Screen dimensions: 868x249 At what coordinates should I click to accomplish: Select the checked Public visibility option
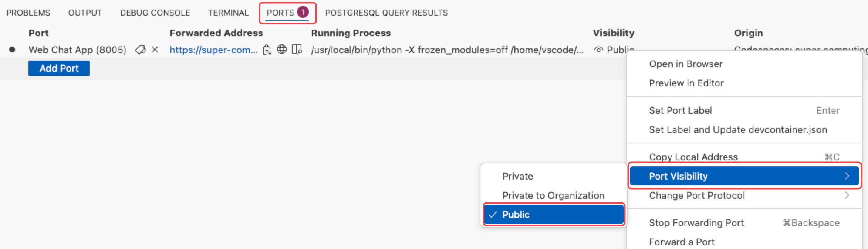point(554,215)
